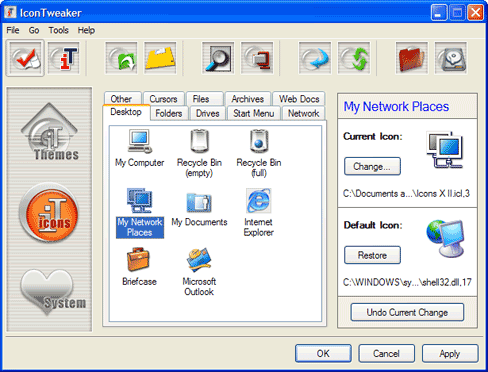
Task: Click the IconTweaker title bar icon
Action: 10,12
